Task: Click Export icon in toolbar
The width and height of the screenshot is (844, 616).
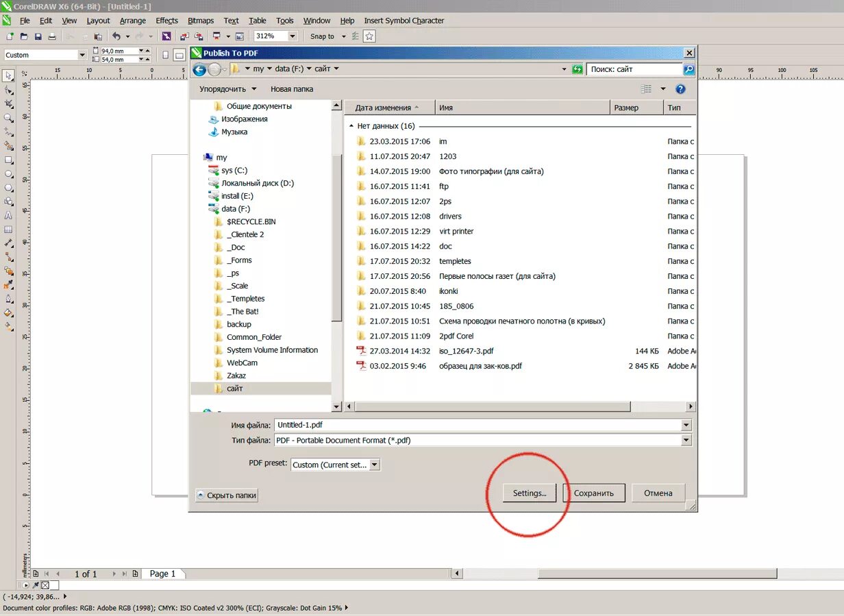Action: point(199,36)
